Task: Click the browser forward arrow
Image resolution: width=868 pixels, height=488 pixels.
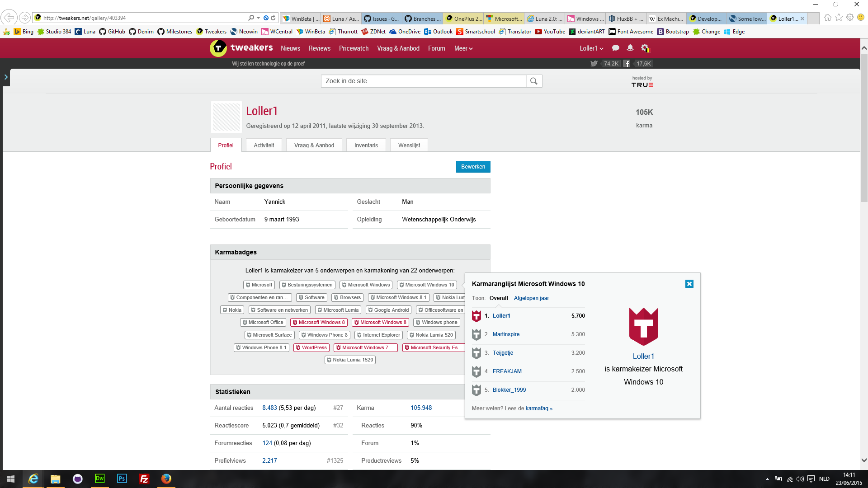Action: point(25,18)
